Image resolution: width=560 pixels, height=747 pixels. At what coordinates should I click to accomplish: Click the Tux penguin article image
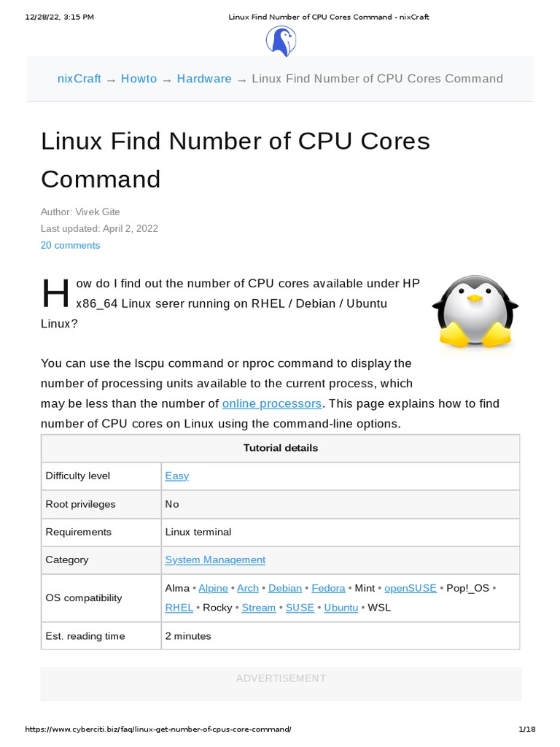[x=475, y=311]
